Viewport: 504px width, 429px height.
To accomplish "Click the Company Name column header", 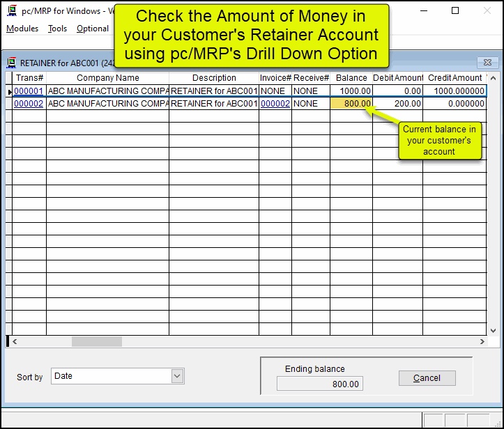I will click(107, 78).
